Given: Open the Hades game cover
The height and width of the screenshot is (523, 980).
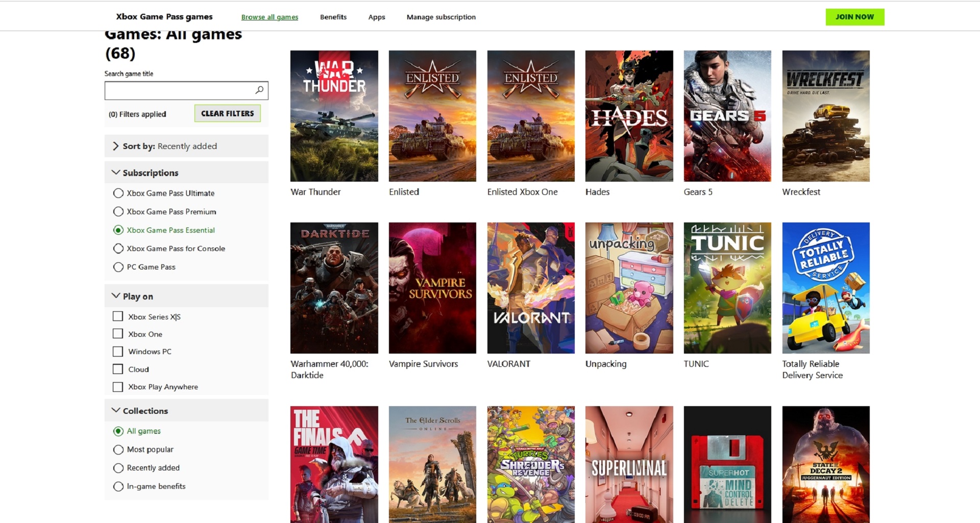Looking at the screenshot, I should [629, 116].
